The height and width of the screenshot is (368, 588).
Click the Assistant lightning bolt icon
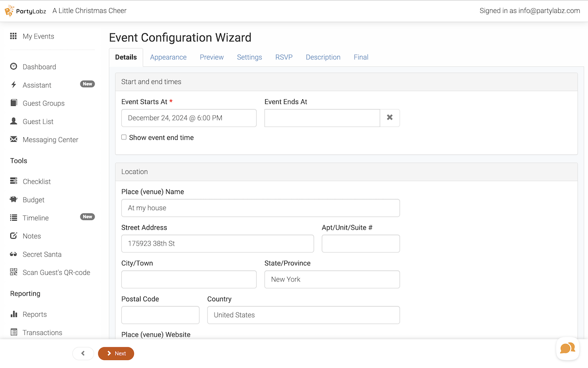(14, 85)
